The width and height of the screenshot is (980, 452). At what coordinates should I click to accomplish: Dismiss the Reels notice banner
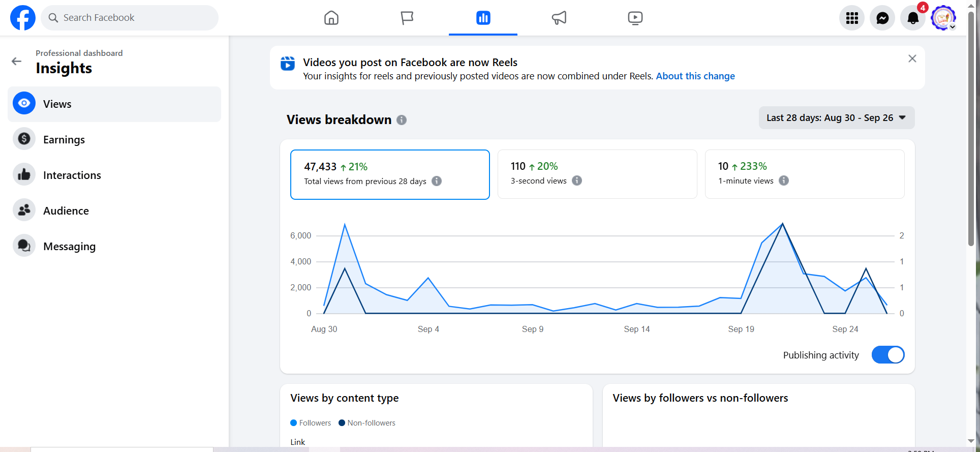(x=912, y=58)
